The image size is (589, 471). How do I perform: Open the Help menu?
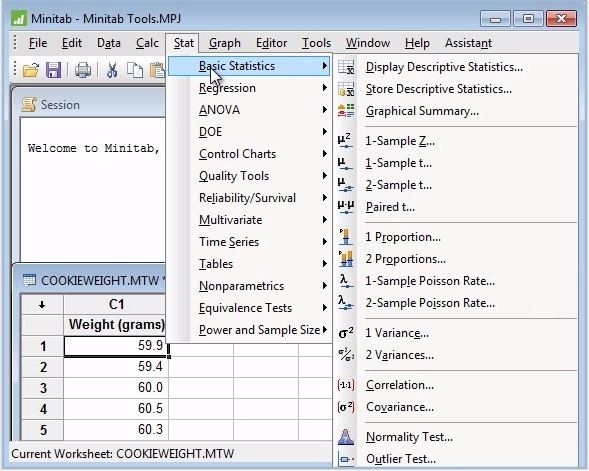[417, 43]
